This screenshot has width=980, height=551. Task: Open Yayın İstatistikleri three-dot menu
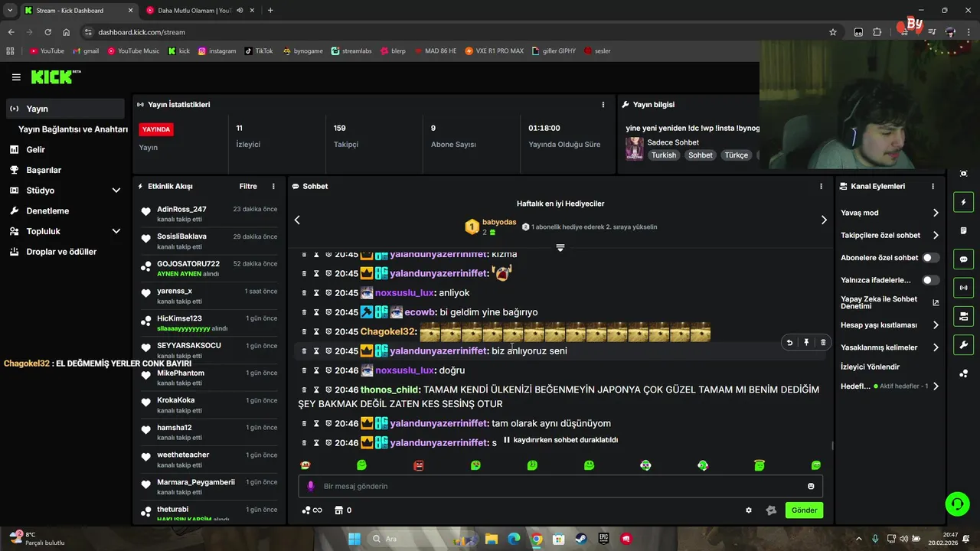click(x=603, y=105)
